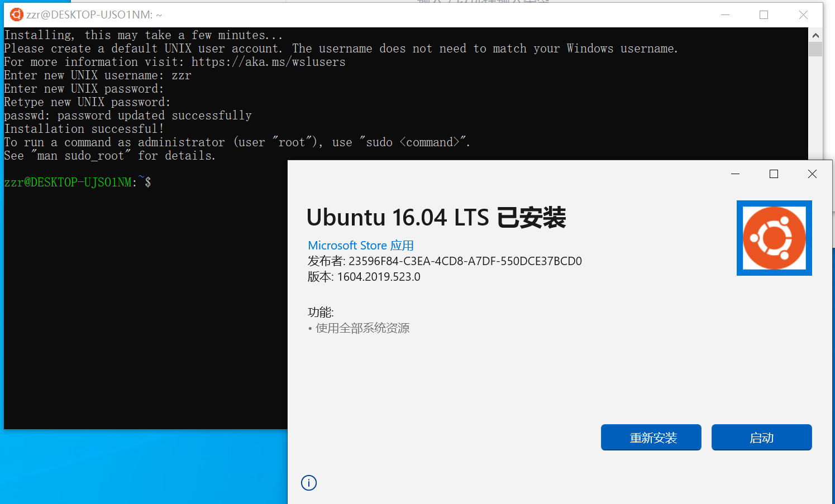Minimize the Ubuntu installer dialog
The image size is (835, 504).
tap(736, 174)
